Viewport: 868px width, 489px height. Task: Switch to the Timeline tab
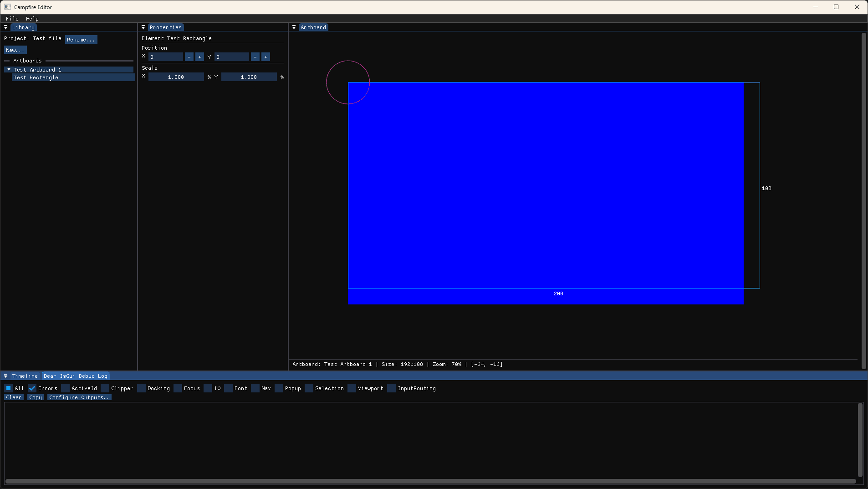[x=25, y=376]
